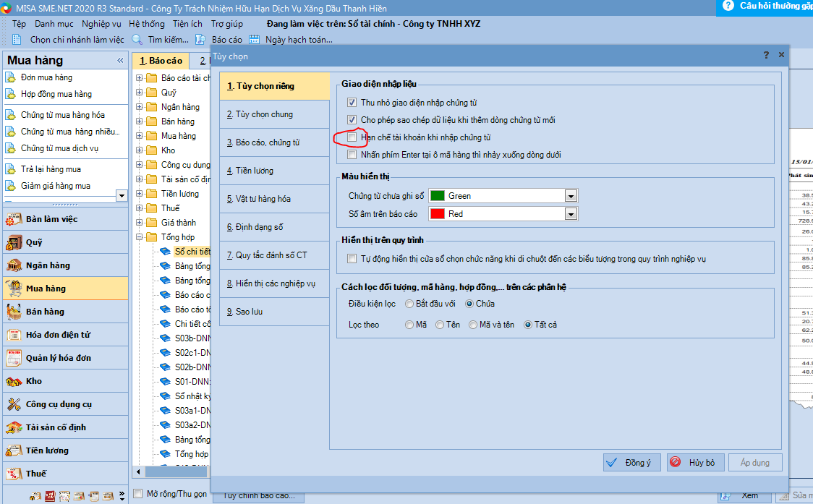
Task: Open the Chứng từ chưa ghi sổ color dropdown
Action: point(571,196)
